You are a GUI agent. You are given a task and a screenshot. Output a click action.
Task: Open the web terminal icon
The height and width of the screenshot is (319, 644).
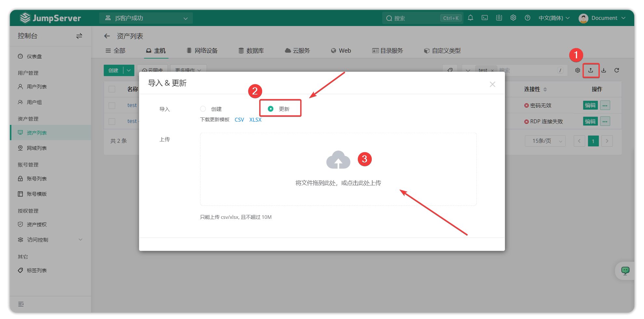[485, 18]
